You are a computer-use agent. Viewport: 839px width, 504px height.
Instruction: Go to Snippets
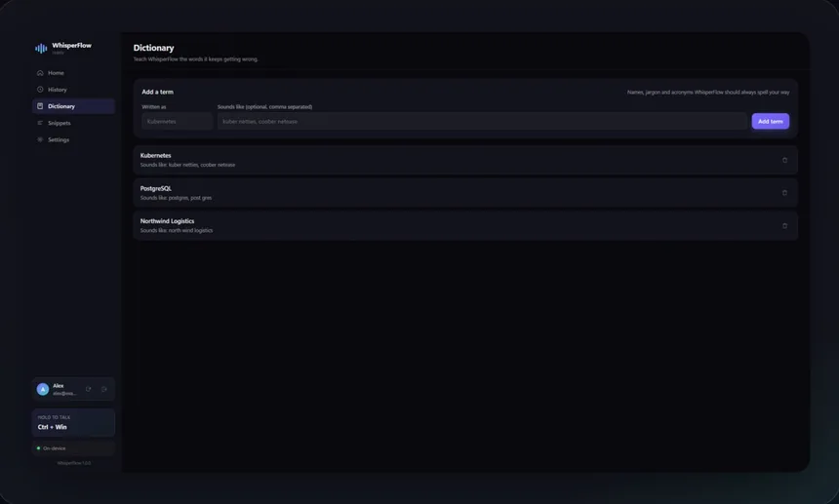73,123
